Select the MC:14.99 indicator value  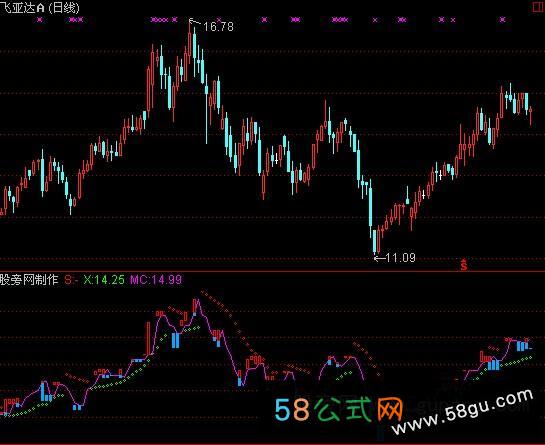pyautogui.click(x=156, y=280)
